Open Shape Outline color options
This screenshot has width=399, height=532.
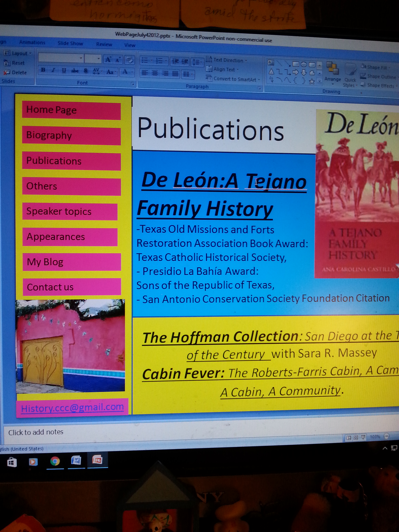(379, 76)
